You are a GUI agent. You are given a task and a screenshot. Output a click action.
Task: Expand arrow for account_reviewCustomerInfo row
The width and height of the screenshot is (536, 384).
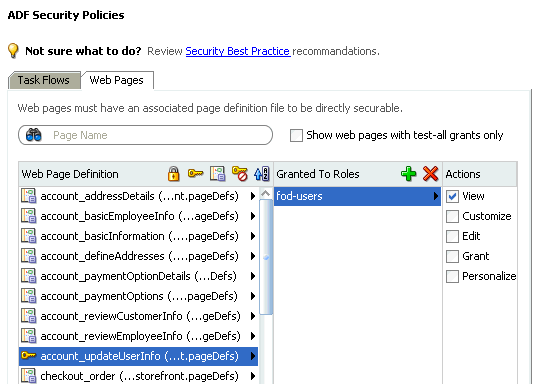click(x=253, y=316)
